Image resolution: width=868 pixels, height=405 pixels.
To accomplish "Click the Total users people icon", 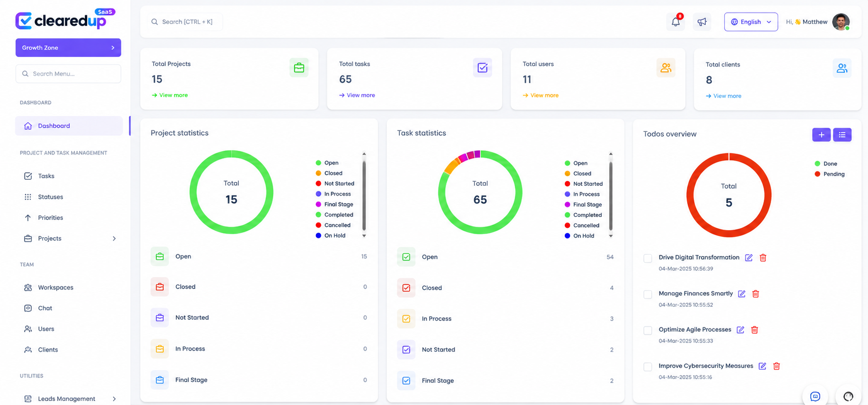I will [x=666, y=68].
